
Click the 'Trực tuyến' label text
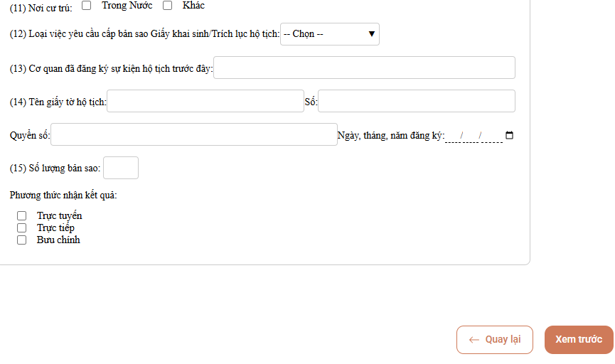[x=60, y=215]
